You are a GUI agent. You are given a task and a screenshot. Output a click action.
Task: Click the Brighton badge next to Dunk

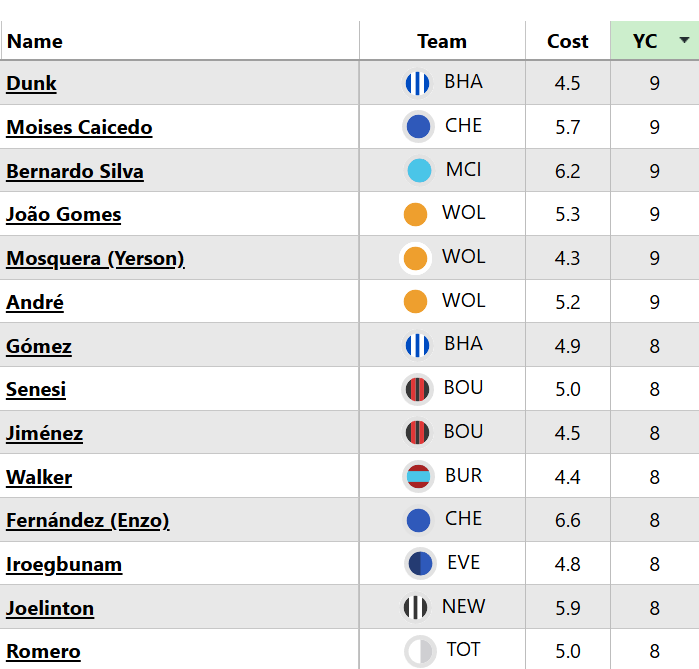tap(417, 84)
